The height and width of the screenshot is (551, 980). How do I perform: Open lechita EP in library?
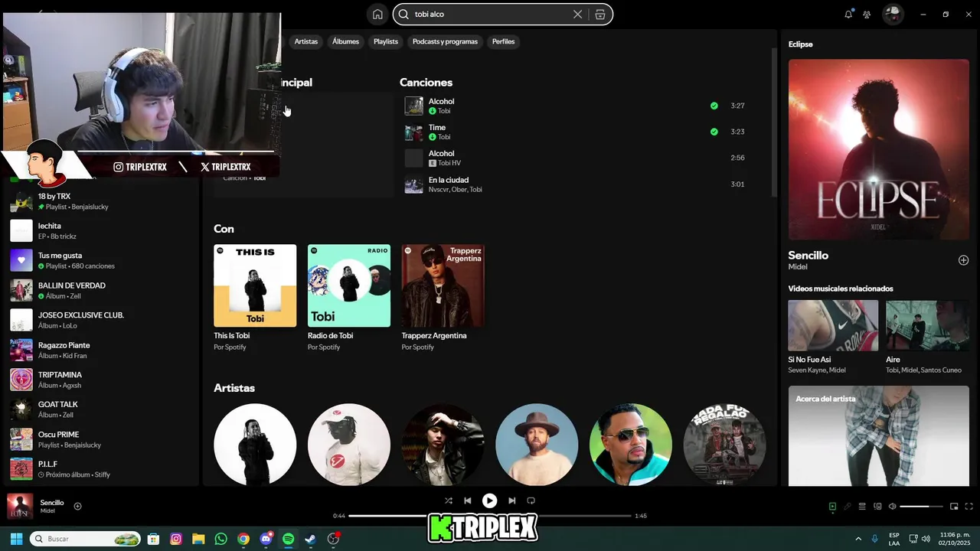(x=100, y=231)
